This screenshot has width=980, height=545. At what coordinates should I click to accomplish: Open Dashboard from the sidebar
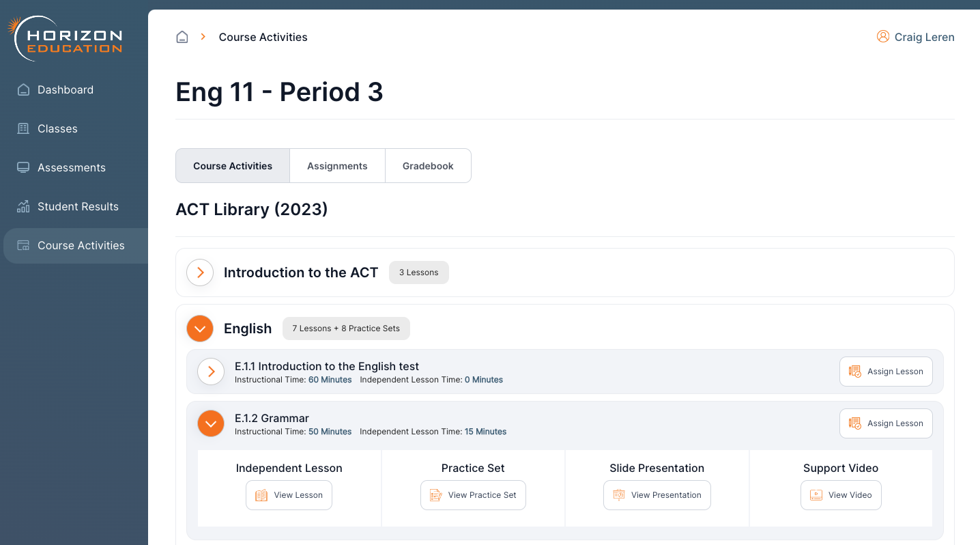click(x=65, y=89)
